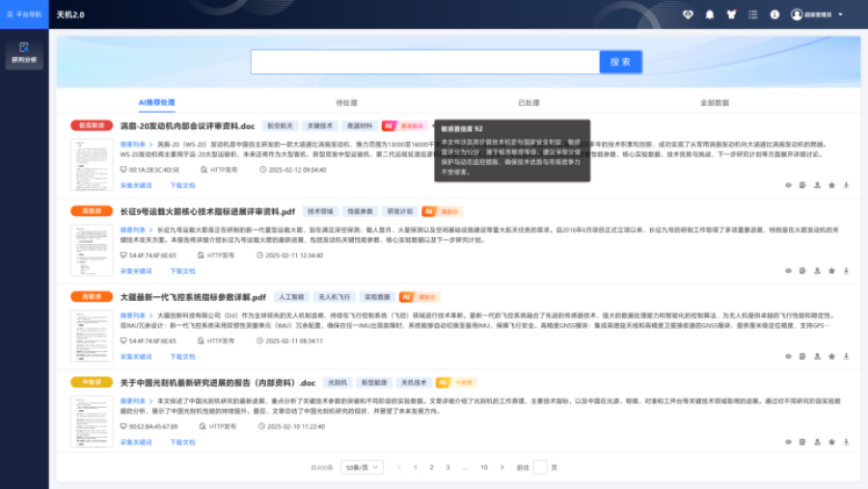Click the 搜索 button
This screenshot has width=868, height=489.
(x=620, y=62)
